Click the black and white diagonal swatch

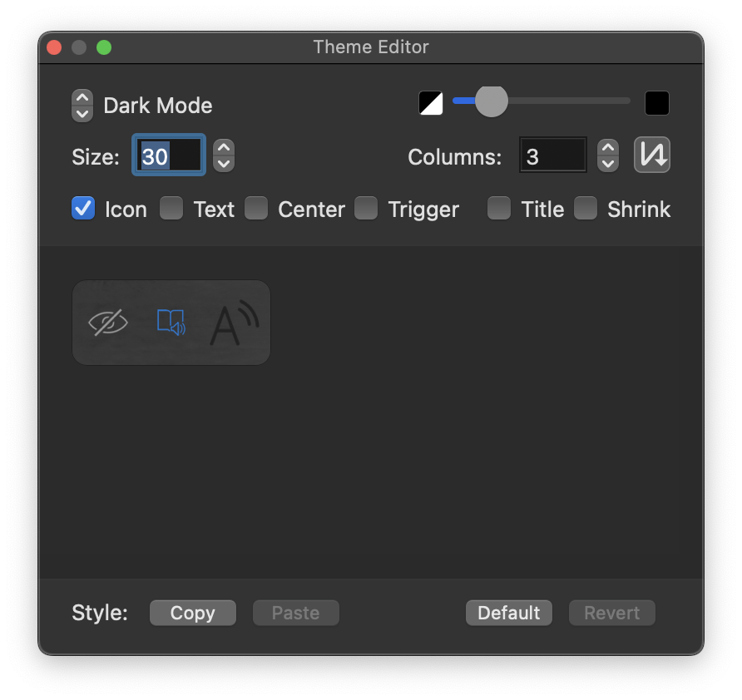[x=431, y=103]
